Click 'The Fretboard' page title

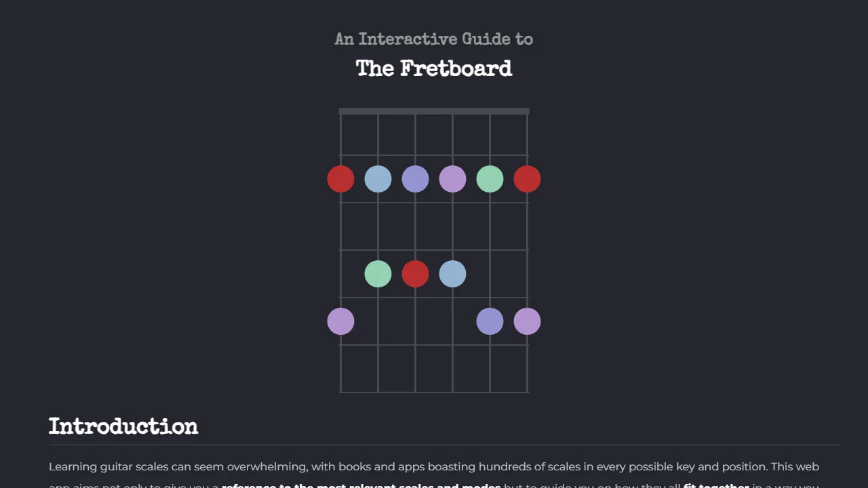(434, 68)
